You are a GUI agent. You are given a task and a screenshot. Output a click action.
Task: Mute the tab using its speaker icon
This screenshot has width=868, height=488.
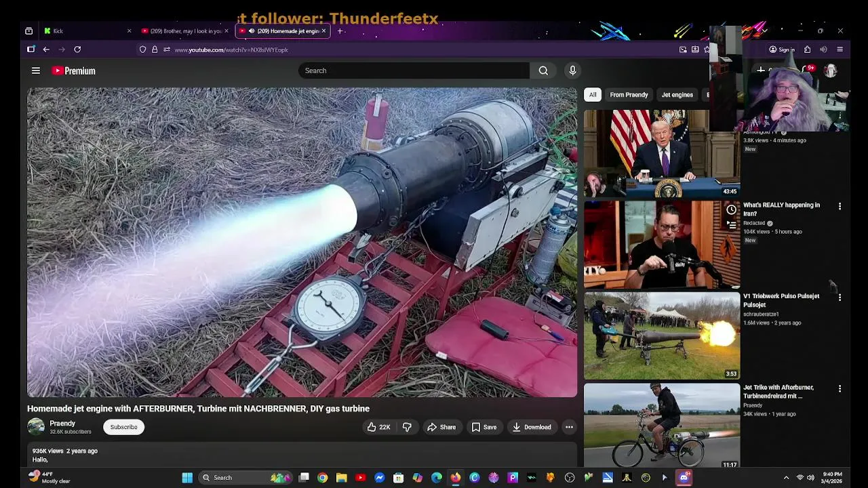pos(252,30)
